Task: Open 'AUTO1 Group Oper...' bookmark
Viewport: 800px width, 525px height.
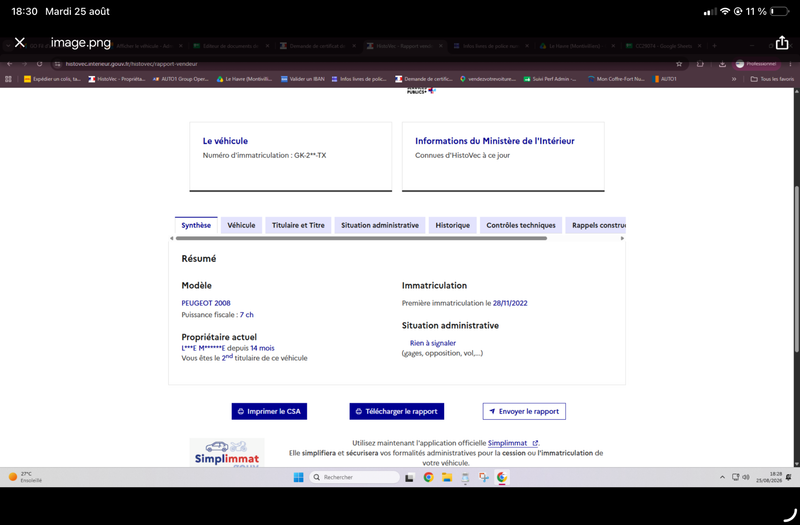Action: pyautogui.click(x=181, y=79)
